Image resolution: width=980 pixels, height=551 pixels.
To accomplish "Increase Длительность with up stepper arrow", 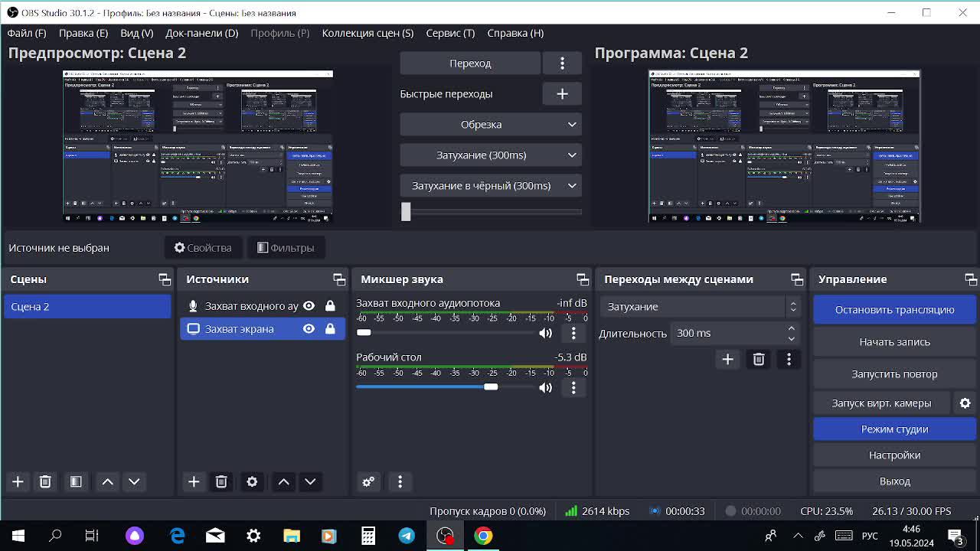I will [x=792, y=328].
